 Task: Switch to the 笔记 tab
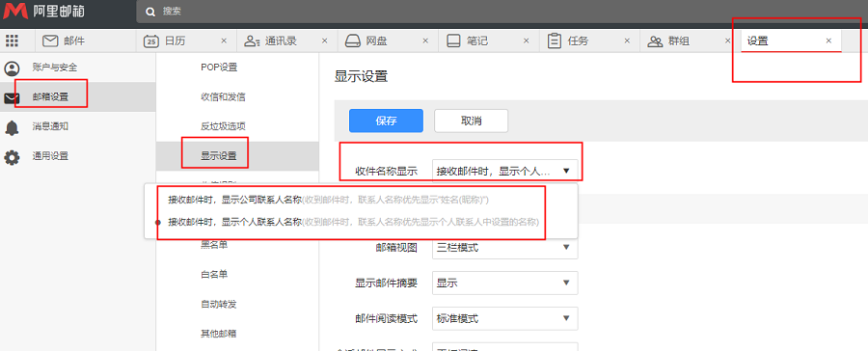pos(489,40)
